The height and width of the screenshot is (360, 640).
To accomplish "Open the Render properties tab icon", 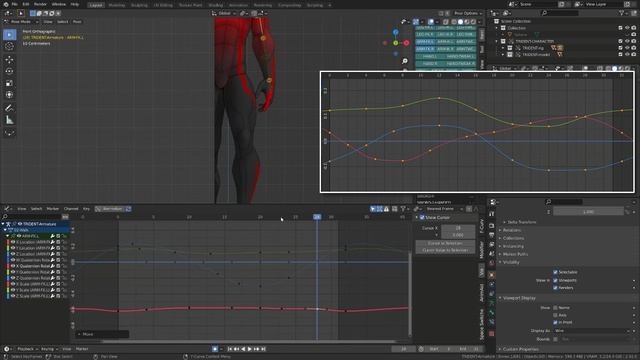I will (492, 226).
